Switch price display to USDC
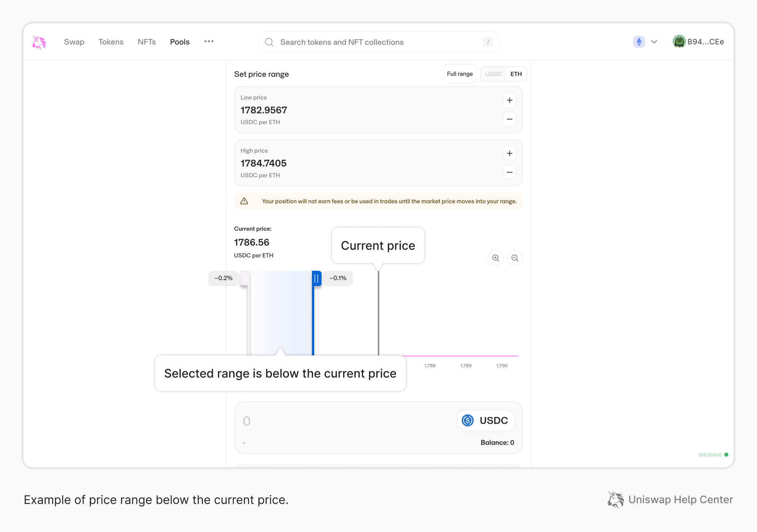Image resolution: width=757 pixels, height=532 pixels. [494, 74]
